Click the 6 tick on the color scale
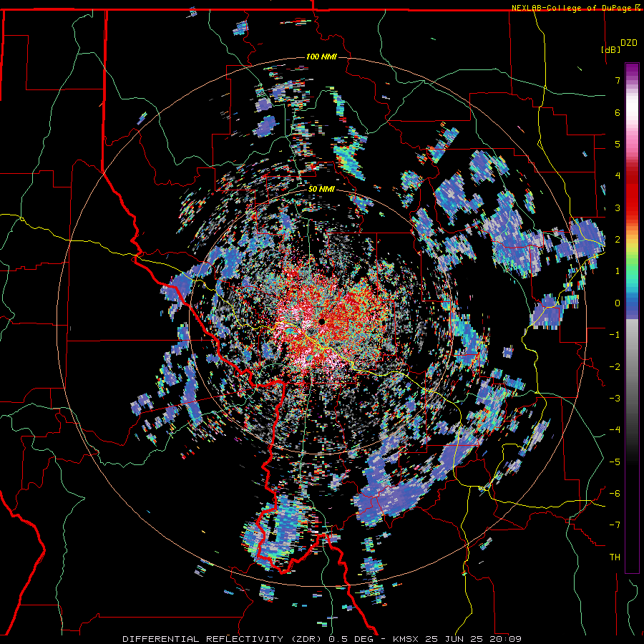This screenshot has width=644, height=644. (618, 112)
